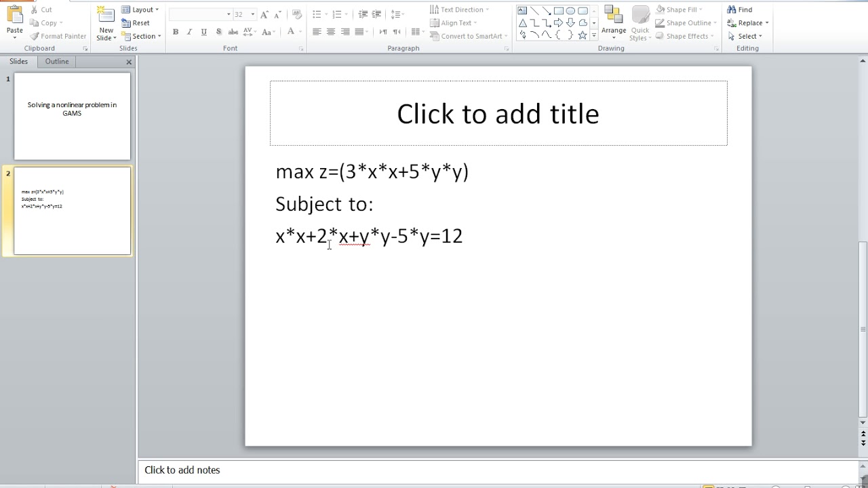Select the Right Arrow shape
Viewport: 868px width, 488px height.
click(559, 23)
